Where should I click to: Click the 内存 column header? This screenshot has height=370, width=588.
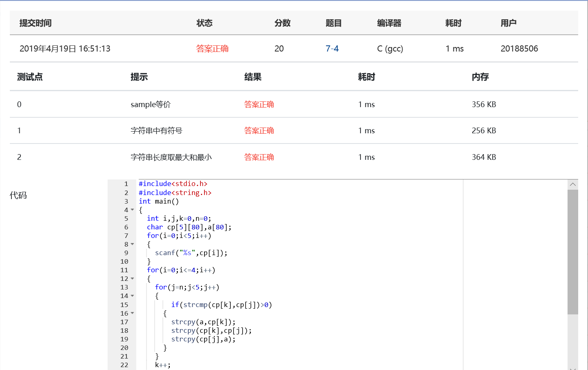coord(480,77)
